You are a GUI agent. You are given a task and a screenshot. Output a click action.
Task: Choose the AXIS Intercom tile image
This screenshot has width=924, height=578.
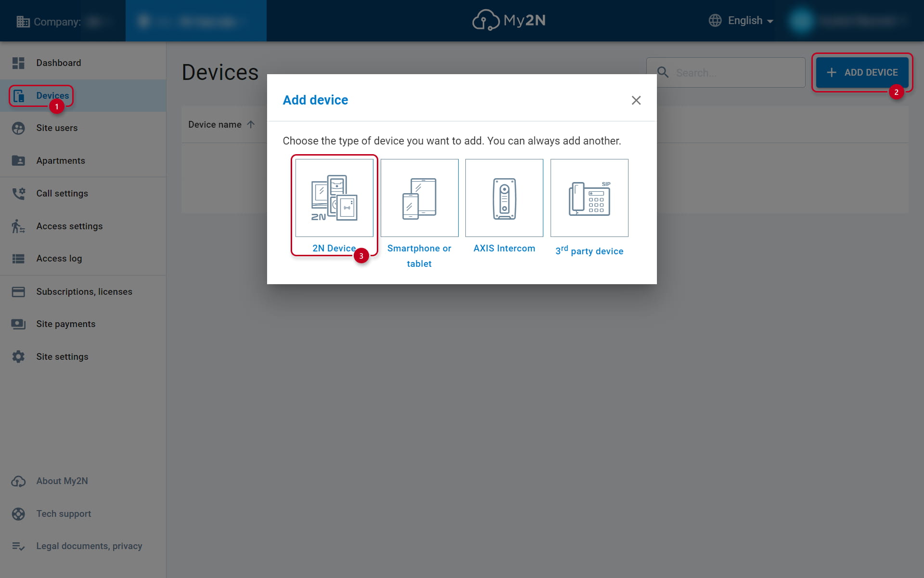pos(504,198)
